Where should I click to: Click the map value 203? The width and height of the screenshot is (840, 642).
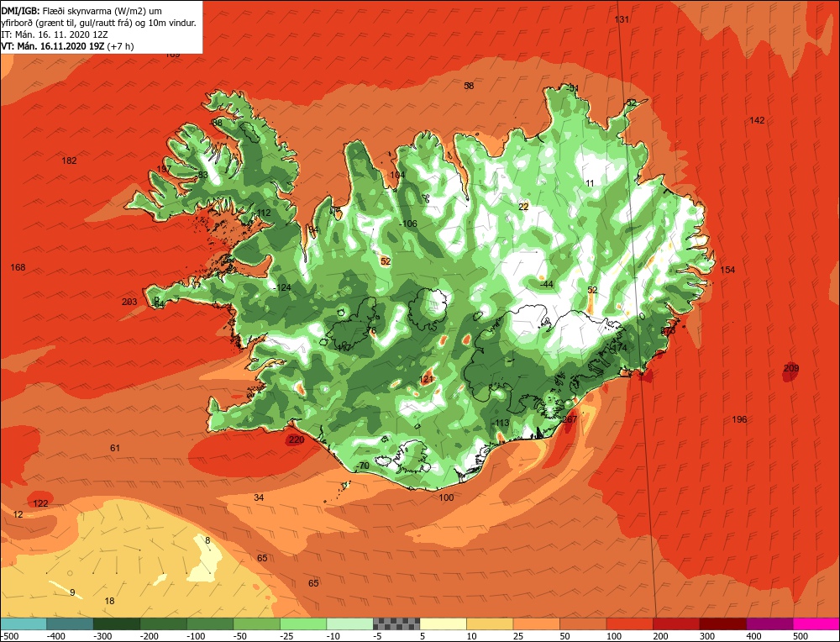coord(129,303)
